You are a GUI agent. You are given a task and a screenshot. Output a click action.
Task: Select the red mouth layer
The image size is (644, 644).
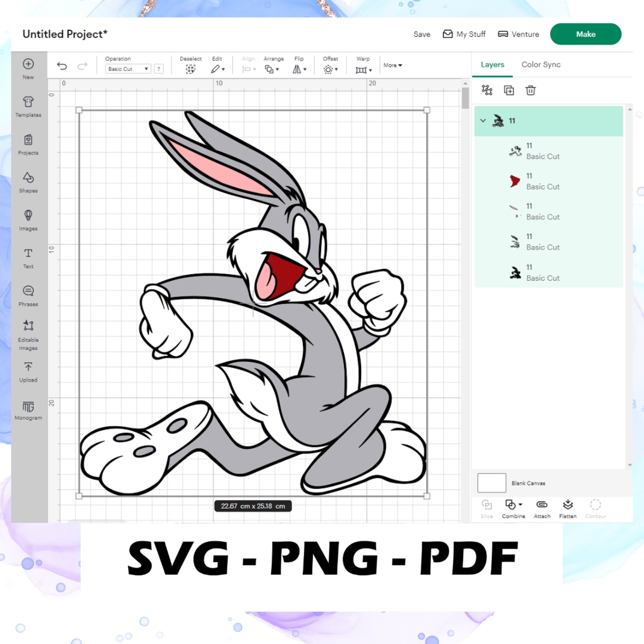click(549, 181)
